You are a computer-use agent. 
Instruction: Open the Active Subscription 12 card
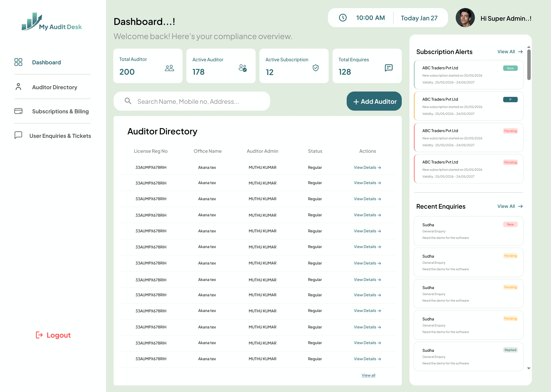[294, 66]
